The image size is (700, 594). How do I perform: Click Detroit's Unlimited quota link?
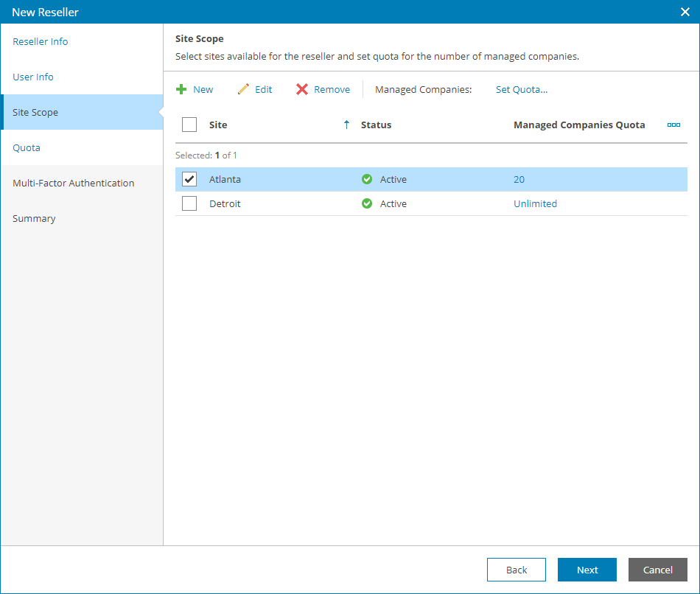coord(535,204)
